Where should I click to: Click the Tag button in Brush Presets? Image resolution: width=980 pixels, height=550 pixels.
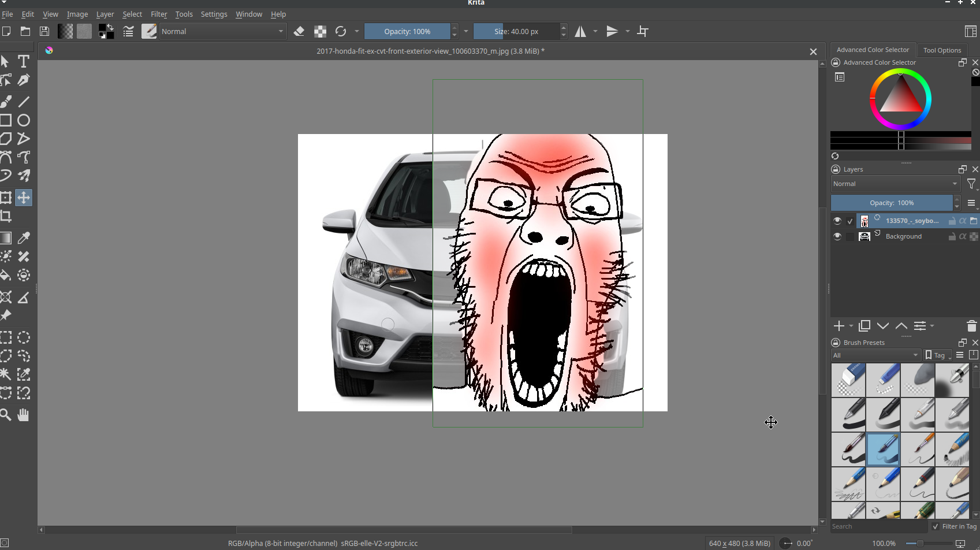point(938,355)
